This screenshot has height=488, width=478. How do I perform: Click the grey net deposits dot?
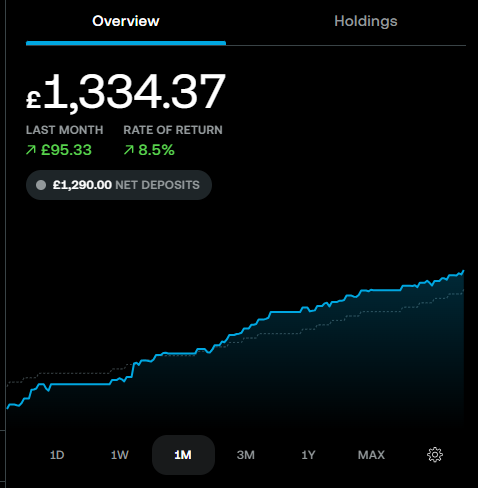pyautogui.click(x=41, y=185)
